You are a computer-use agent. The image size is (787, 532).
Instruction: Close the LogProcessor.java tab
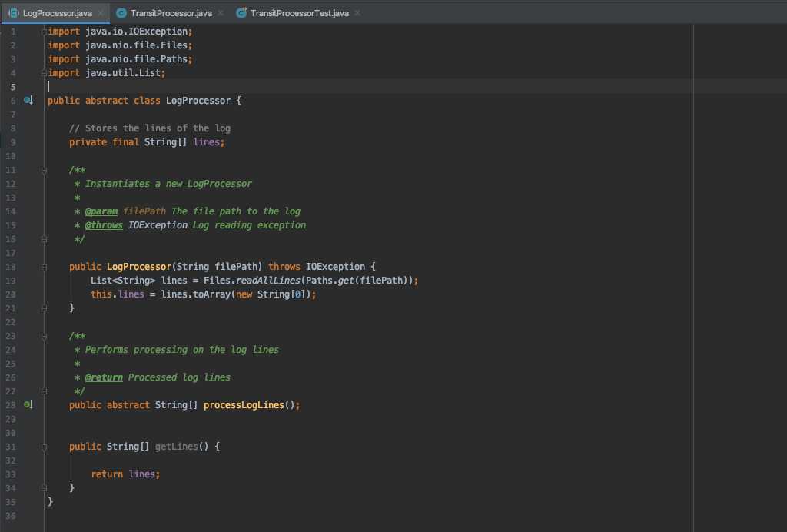(x=101, y=13)
